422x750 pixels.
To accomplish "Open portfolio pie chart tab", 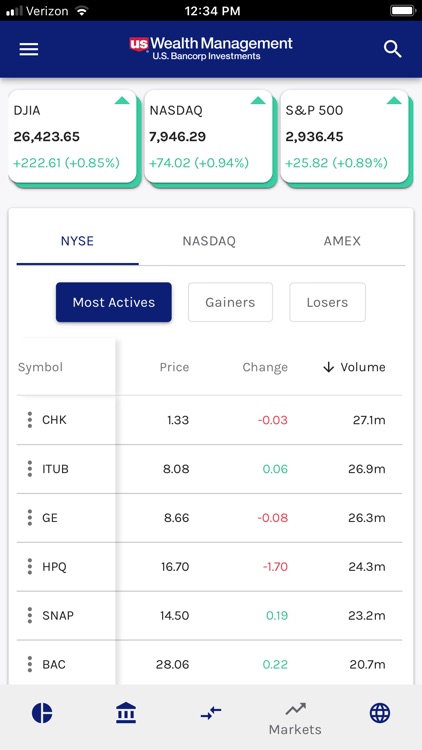I will (42, 713).
